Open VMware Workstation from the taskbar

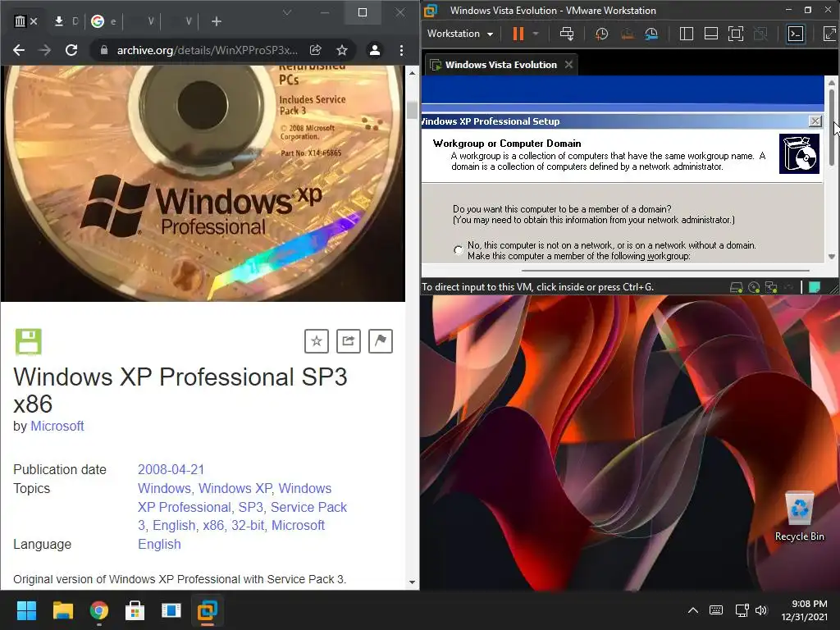pyautogui.click(x=208, y=610)
